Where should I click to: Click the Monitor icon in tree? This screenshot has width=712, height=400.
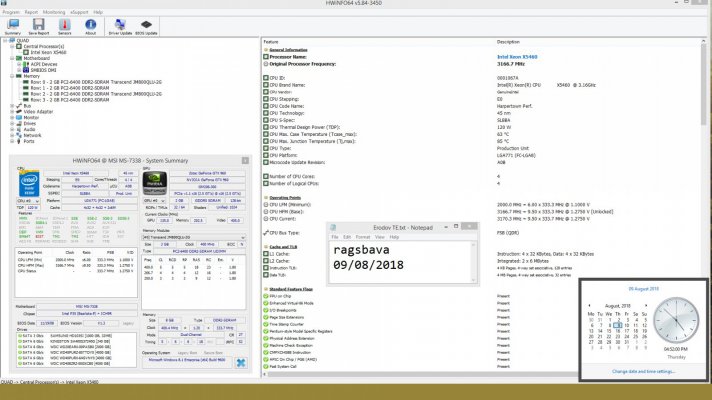[x=19, y=118]
